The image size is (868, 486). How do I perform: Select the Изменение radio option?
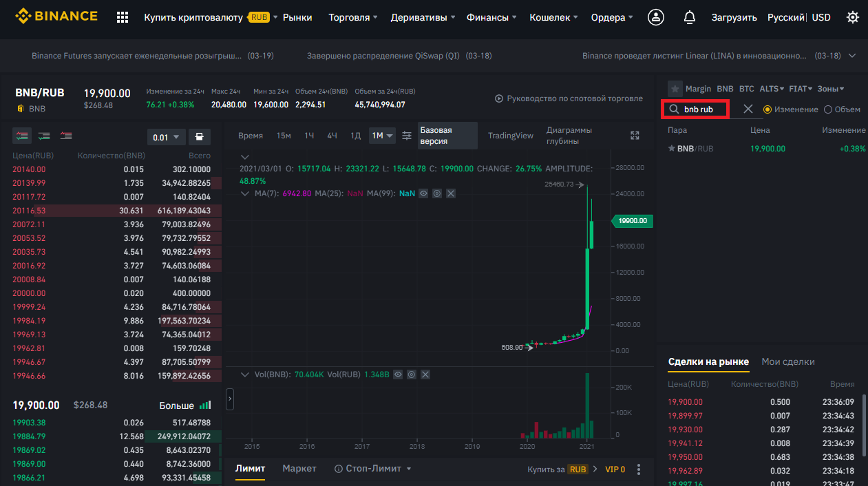(768, 109)
